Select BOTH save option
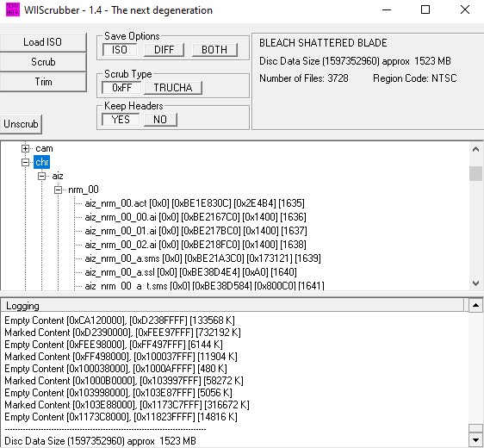 [214, 50]
